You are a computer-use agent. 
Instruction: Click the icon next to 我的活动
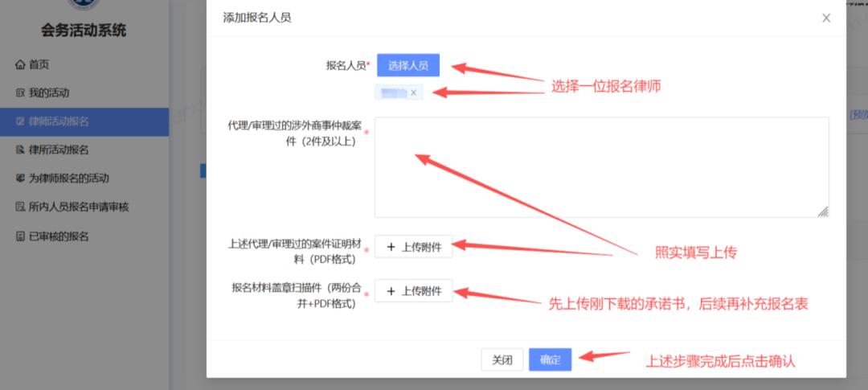(21, 93)
